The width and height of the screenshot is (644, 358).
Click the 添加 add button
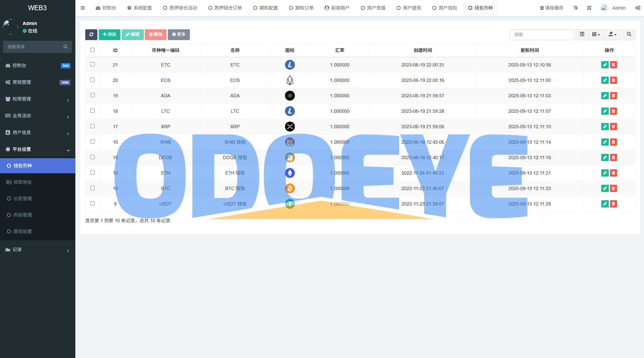[109, 35]
